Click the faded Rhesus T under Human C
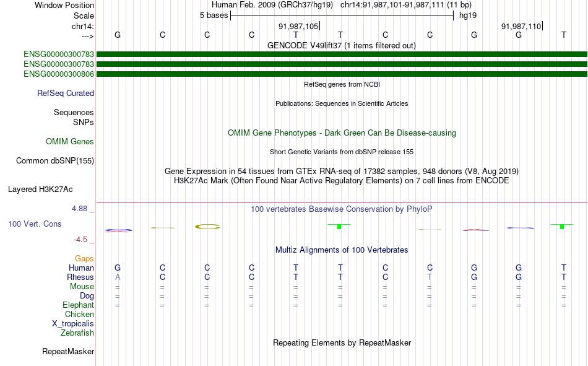The height and width of the screenshot is (366, 588). tap(430, 277)
